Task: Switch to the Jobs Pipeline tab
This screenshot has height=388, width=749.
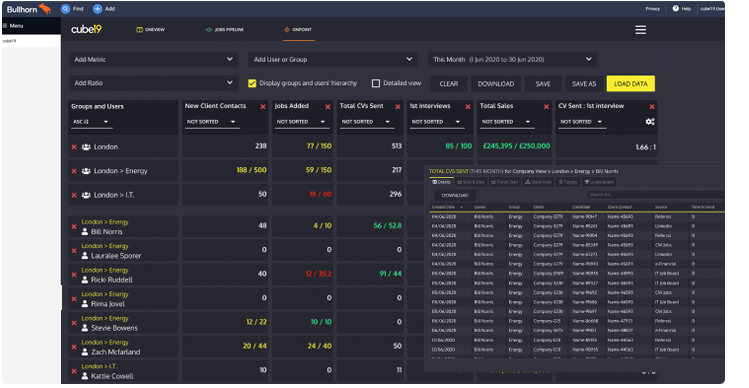Action: [x=225, y=30]
